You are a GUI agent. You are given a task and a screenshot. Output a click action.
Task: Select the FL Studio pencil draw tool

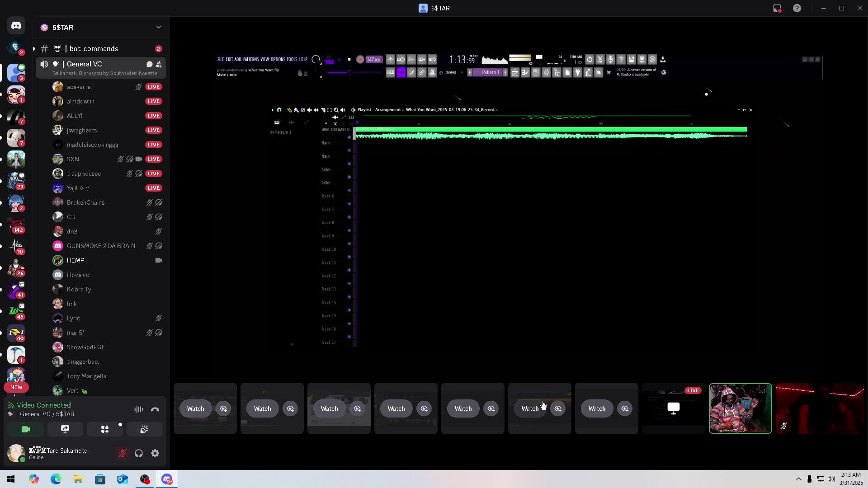point(289,110)
